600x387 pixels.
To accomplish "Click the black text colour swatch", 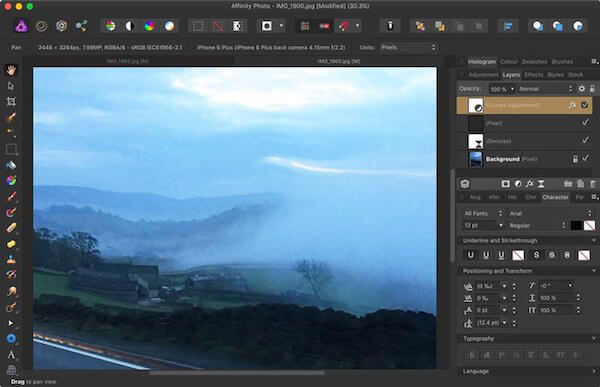I will pos(576,225).
